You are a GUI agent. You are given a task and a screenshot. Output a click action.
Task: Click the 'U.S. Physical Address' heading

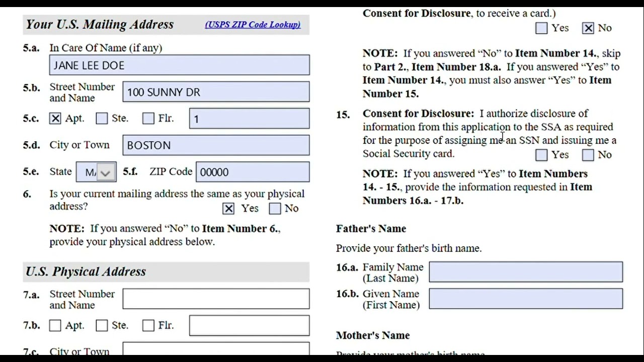click(x=86, y=271)
